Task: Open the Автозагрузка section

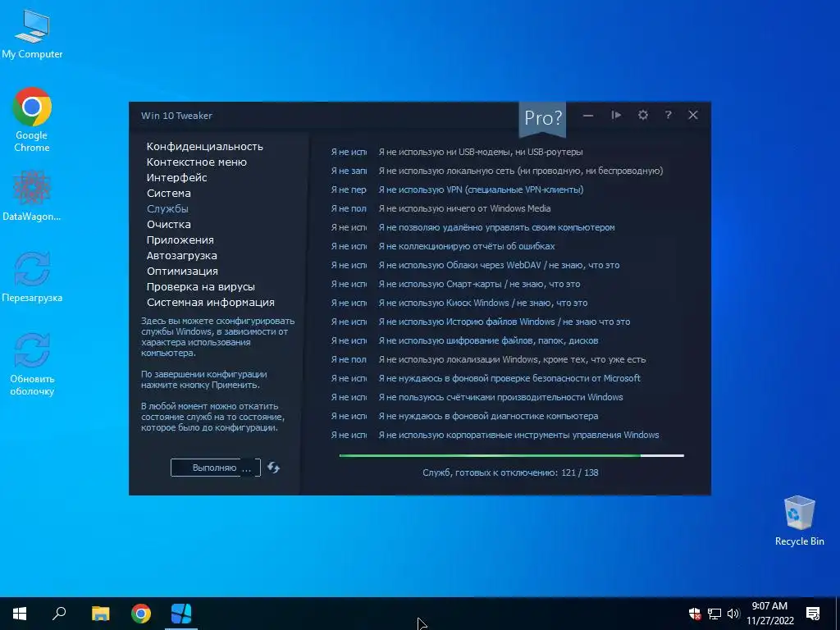Action: [x=181, y=255]
